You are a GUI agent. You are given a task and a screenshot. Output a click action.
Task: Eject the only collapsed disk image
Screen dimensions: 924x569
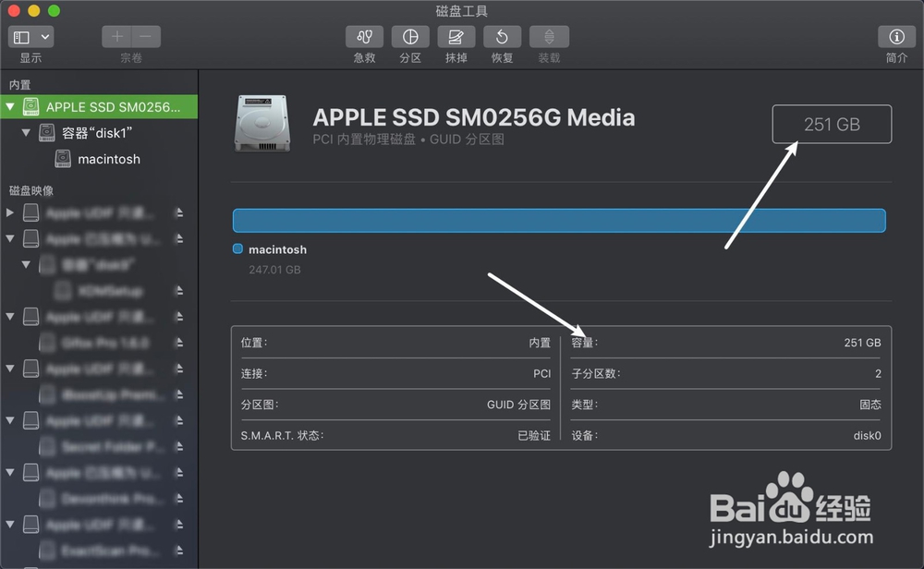[x=179, y=212]
